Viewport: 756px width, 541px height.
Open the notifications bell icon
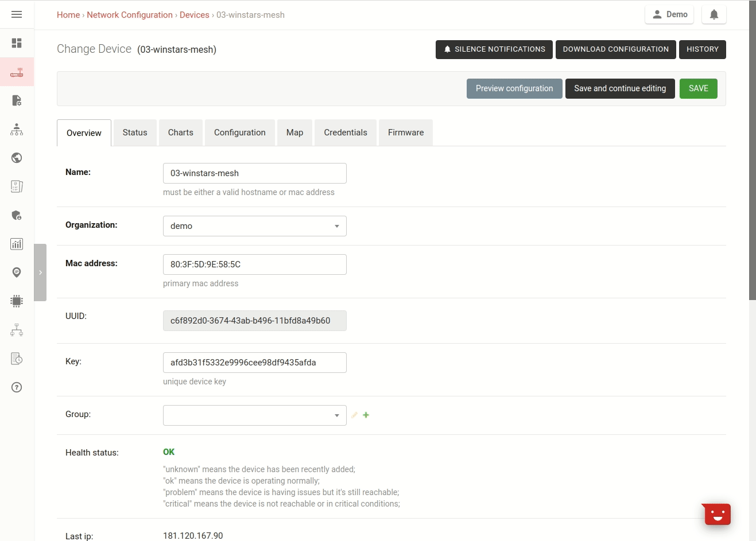click(714, 14)
